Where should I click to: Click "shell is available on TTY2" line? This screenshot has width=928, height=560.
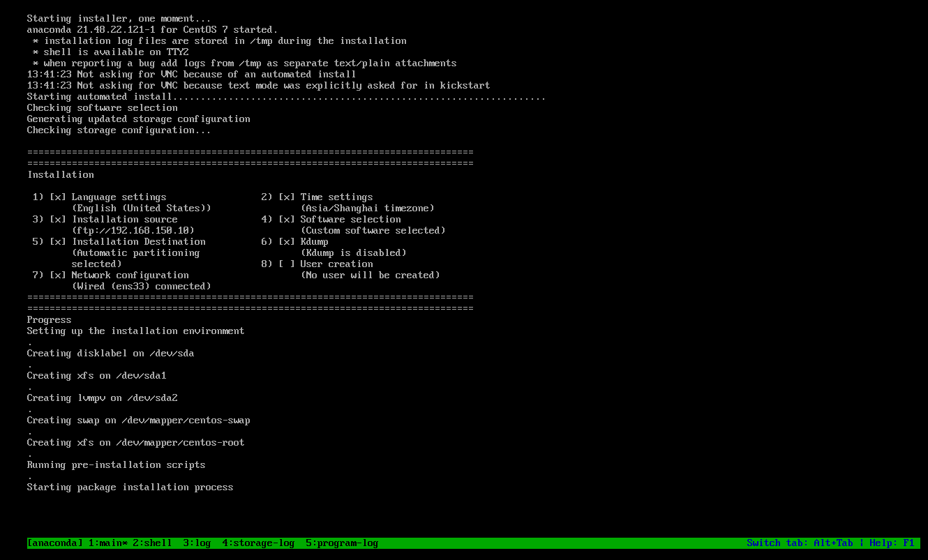(117, 52)
